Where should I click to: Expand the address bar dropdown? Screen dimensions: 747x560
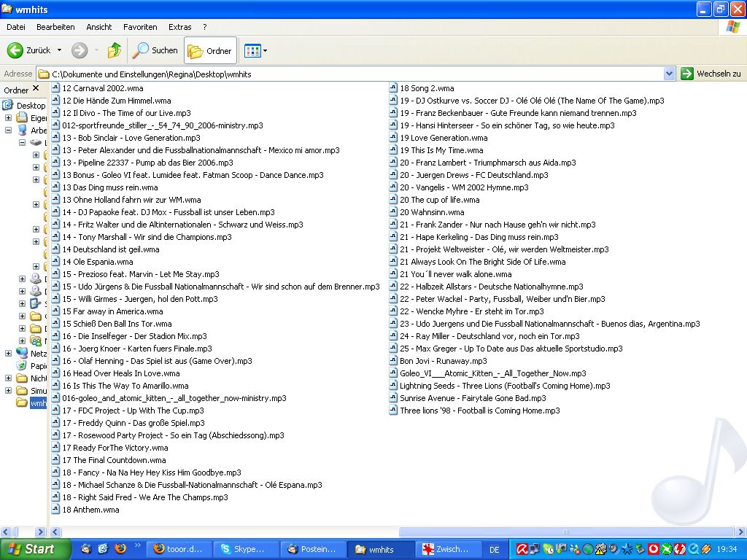point(669,74)
